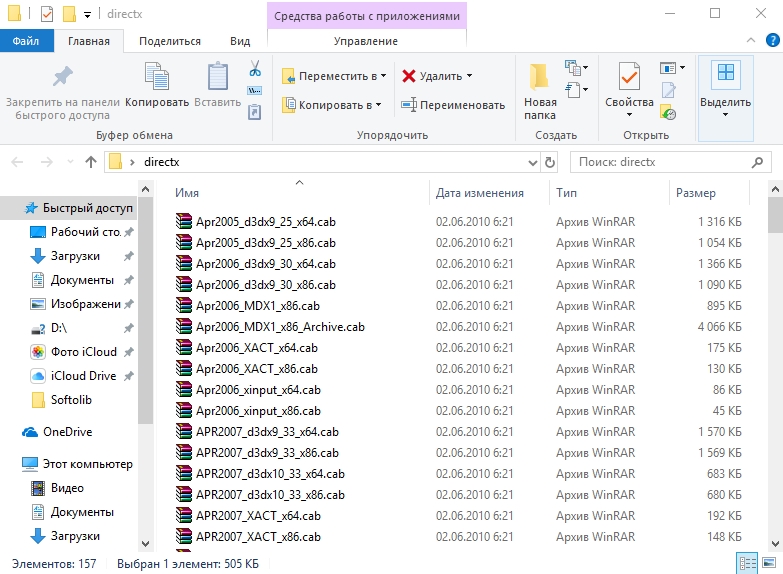Select APR2007_d3dx10_33_x64.cab file
The height and width of the screenshot is (574, 783).
click(x=270, y=474)
